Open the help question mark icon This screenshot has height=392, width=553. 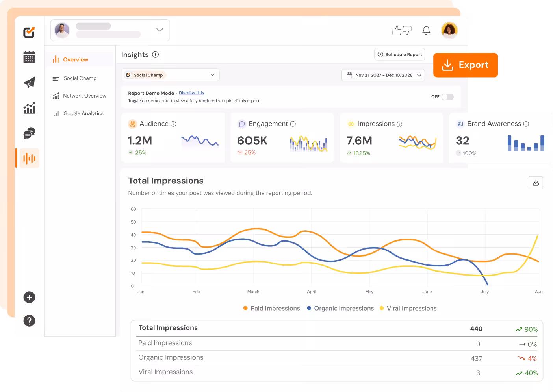29,321
